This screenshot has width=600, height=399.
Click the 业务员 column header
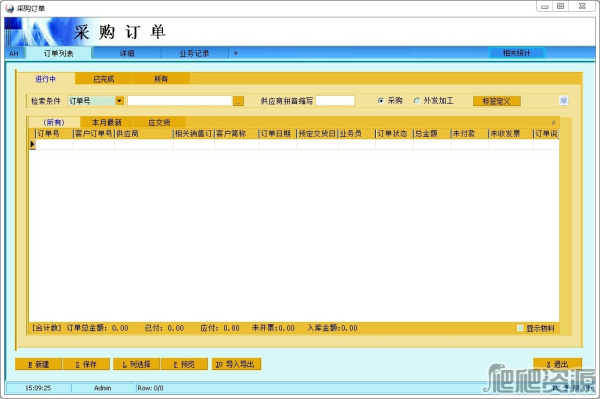(357, 134)
